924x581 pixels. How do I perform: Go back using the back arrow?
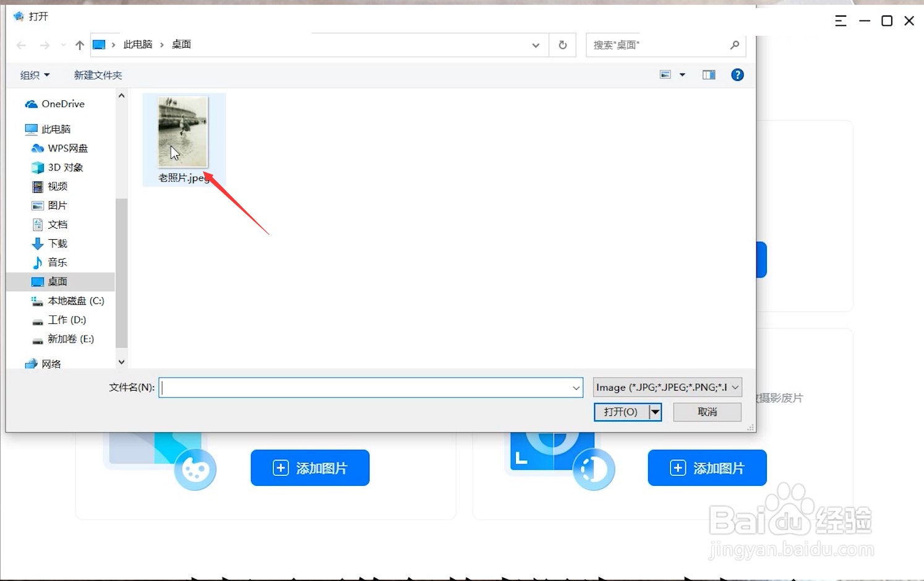pyautogui.click(x=22, y=45)
